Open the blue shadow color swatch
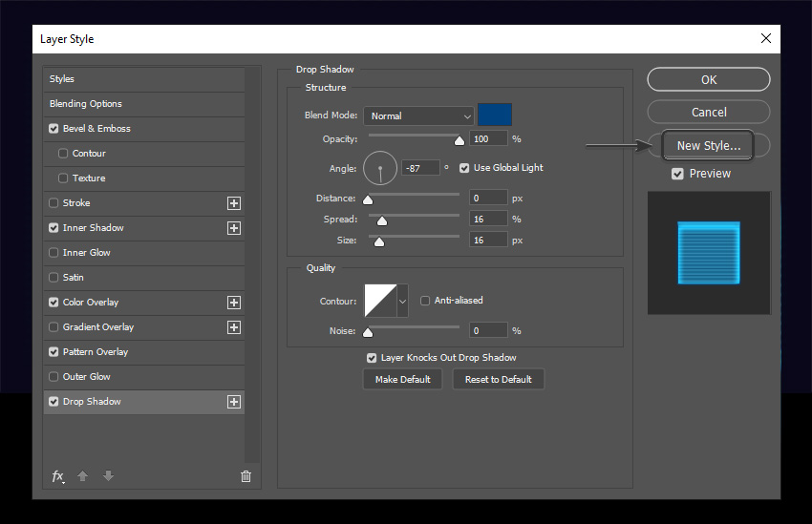The image size is (812, 524). tap(495, 115)
